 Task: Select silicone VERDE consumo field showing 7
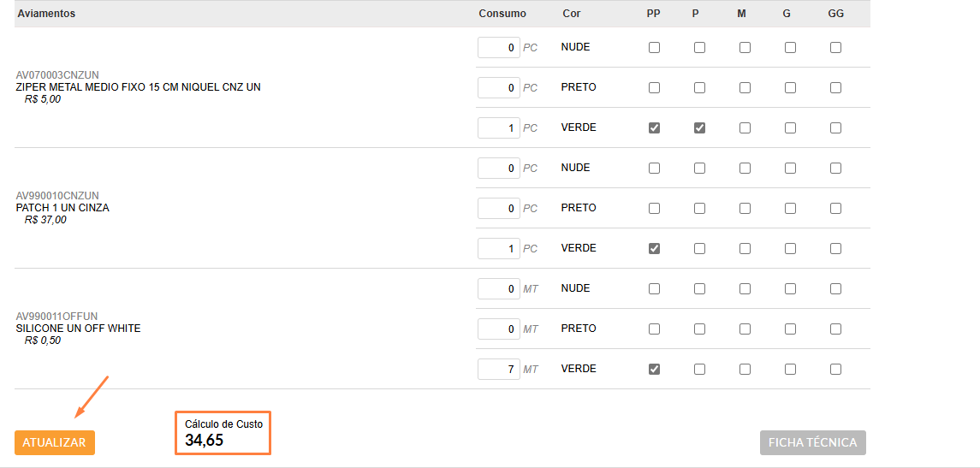[499, 370]
